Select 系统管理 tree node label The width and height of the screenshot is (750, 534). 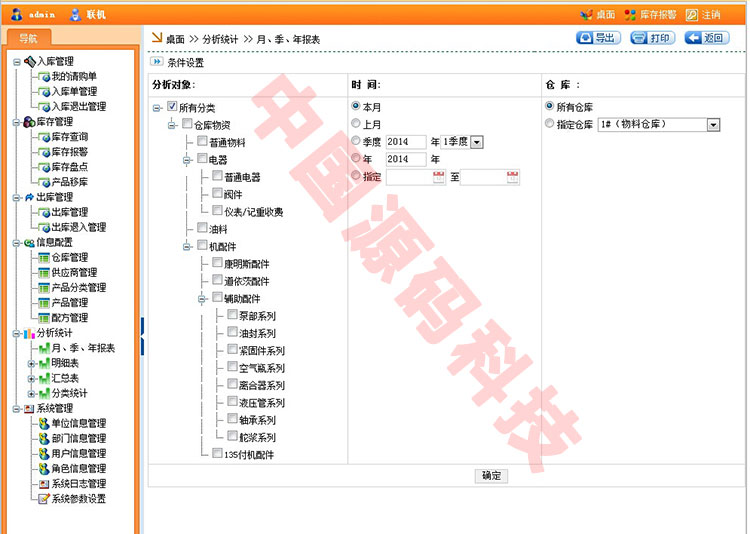pos(55,409)
